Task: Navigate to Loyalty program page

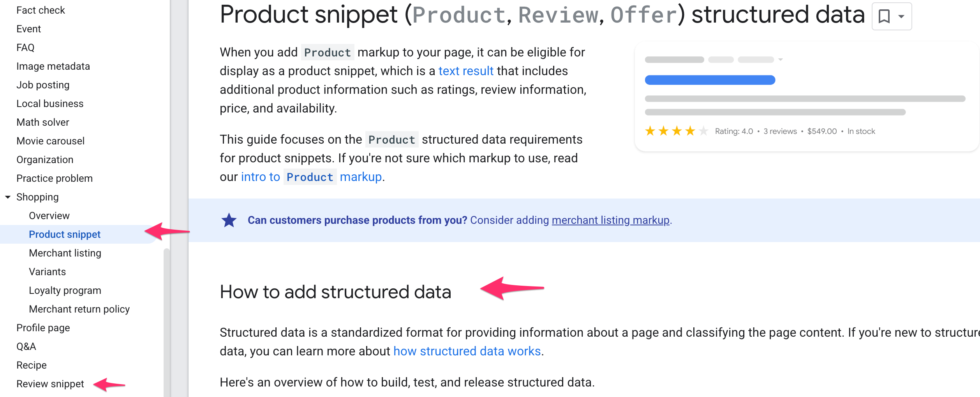Action: pyautogui.click(x=65, y=290)
